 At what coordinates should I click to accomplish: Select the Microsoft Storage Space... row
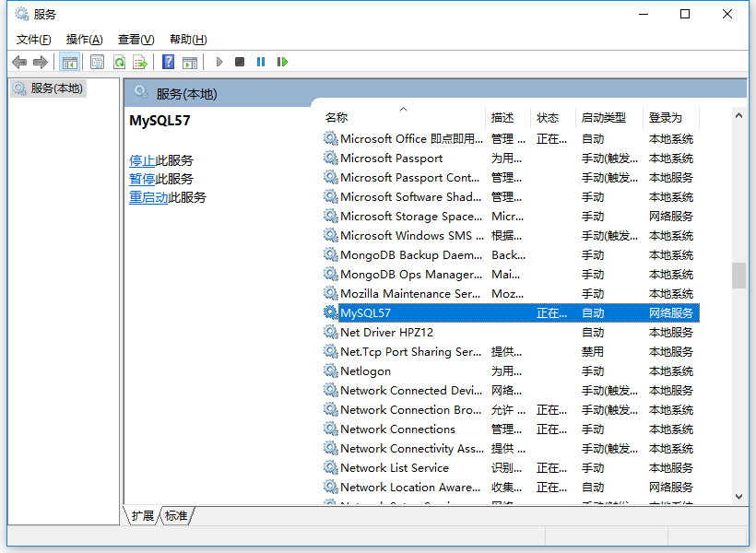pos(510,216)
